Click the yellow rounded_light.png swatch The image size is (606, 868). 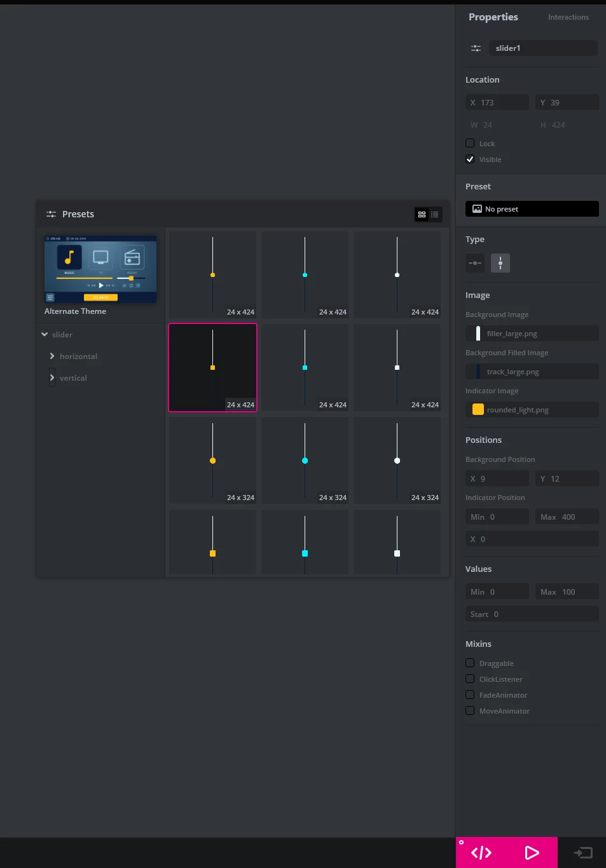478,410
